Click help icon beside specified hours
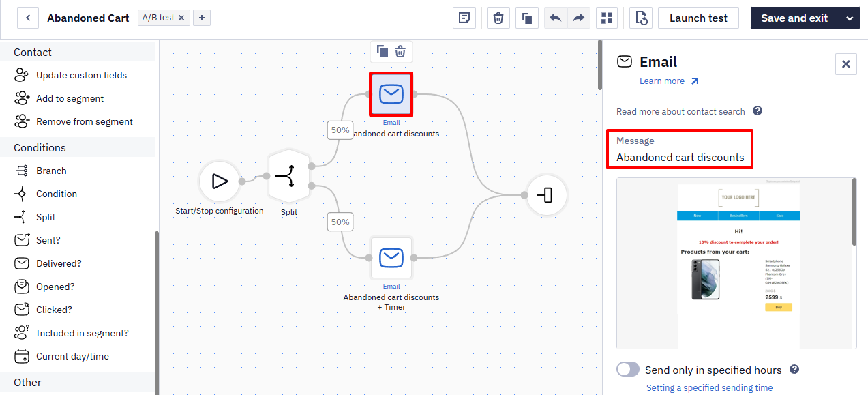 tap(794, 369)
